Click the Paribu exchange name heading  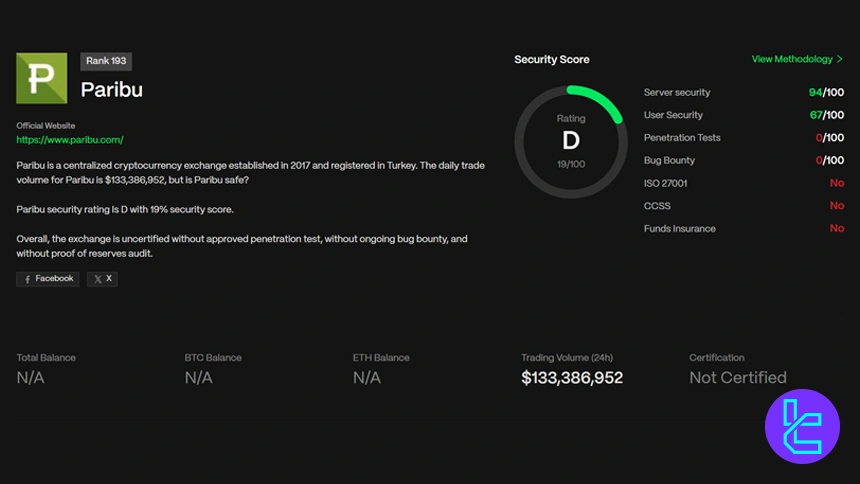pos(112,90)
